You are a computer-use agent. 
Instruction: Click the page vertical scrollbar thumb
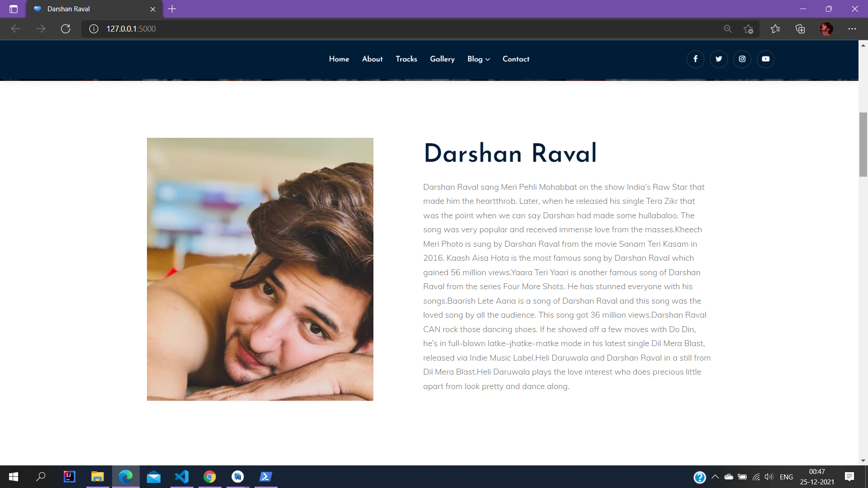tap(863, 145)
